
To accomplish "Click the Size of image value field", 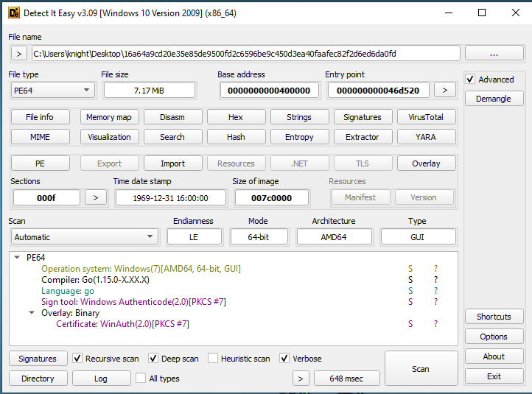I will (272, 197).
